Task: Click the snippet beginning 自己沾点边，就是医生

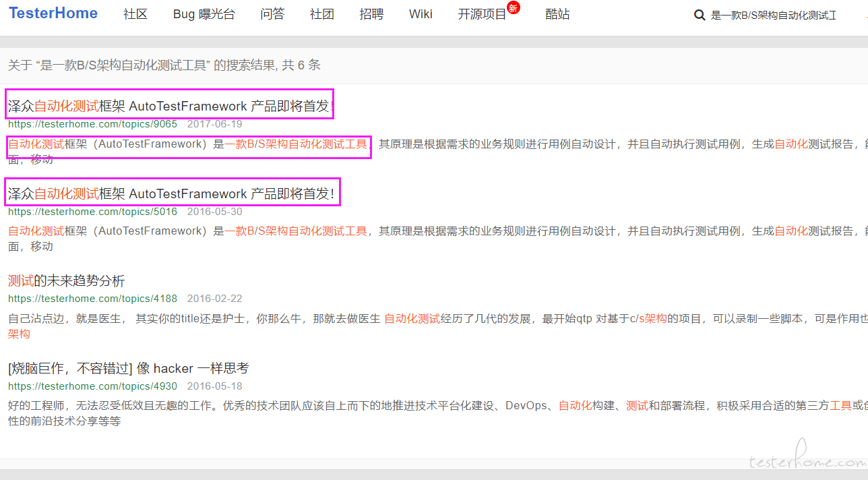Action: pyautogui.click(x=438, y=326)
